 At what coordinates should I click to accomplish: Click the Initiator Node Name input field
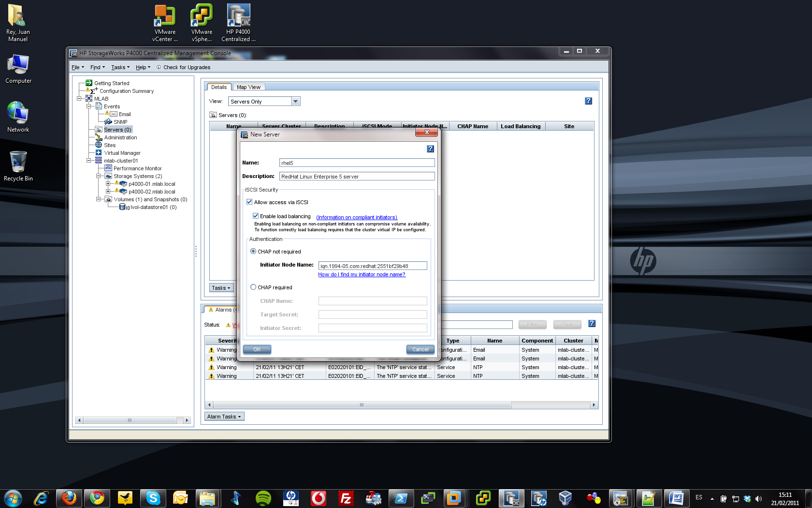(372, 266)
